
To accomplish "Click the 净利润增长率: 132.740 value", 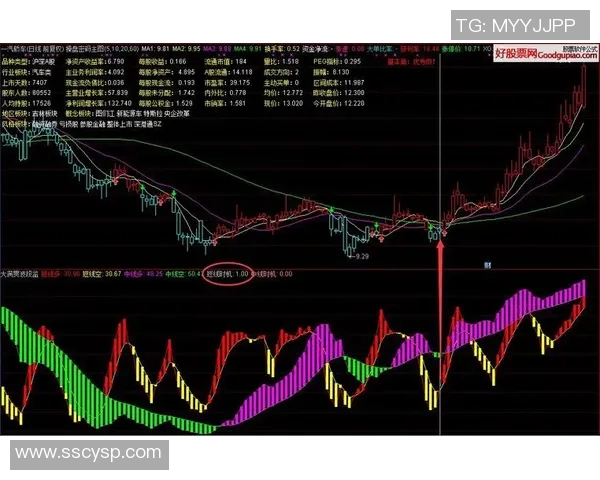I will click(x=99, y=103).
